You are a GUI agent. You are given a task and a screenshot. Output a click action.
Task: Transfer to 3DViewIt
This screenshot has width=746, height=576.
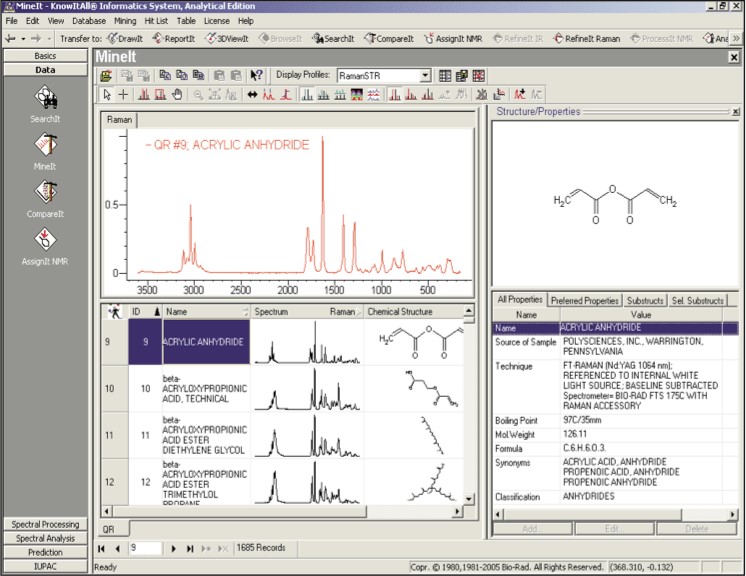(x=227, y=39)
